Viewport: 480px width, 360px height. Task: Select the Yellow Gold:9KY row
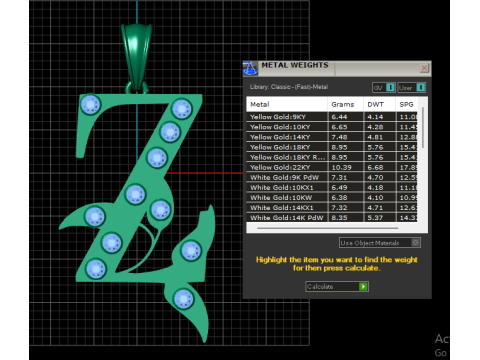(332, 117)
